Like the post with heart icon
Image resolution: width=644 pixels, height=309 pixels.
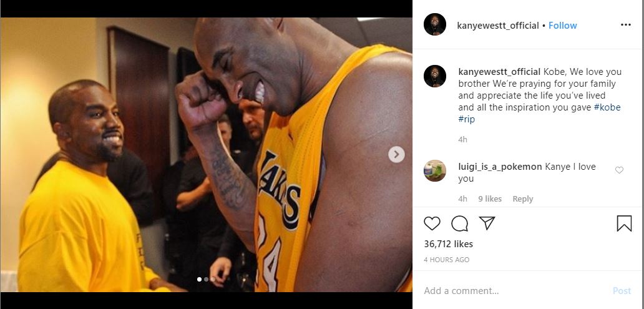[x=432, y=223]
